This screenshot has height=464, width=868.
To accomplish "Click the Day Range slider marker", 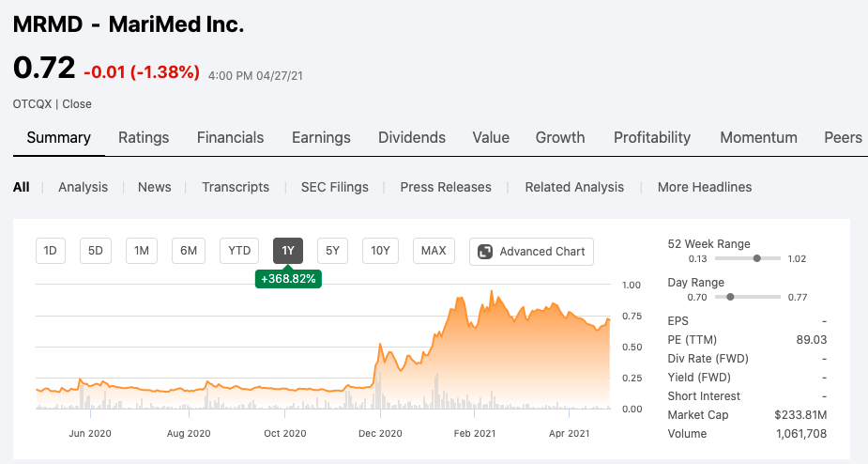I will [x=730, y=297].
